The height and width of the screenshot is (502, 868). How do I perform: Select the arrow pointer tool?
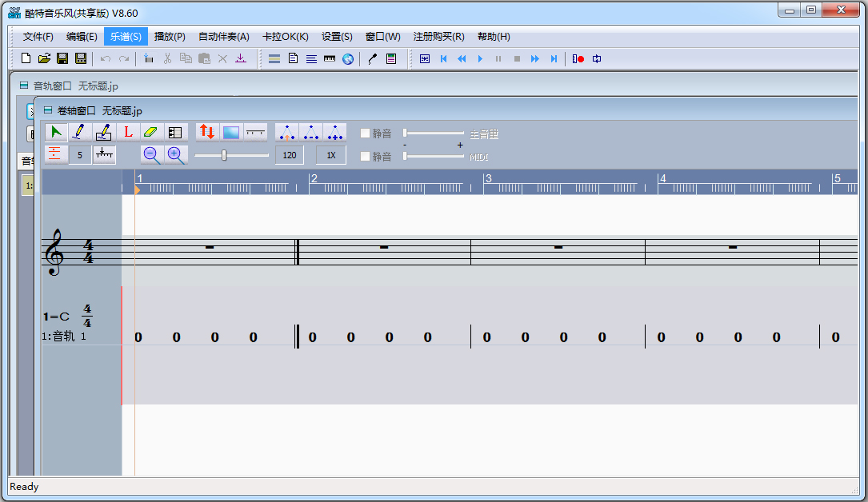tap(56, 133)
